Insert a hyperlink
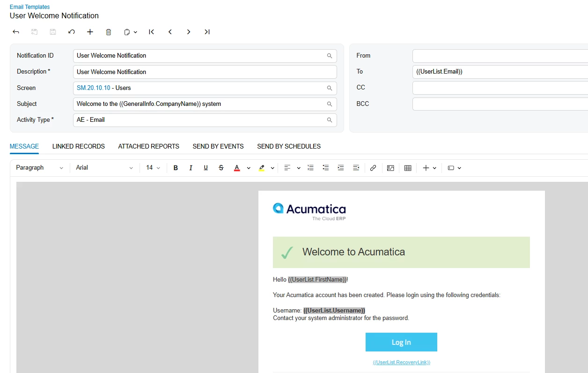588x373 pixels. [373, 168]
